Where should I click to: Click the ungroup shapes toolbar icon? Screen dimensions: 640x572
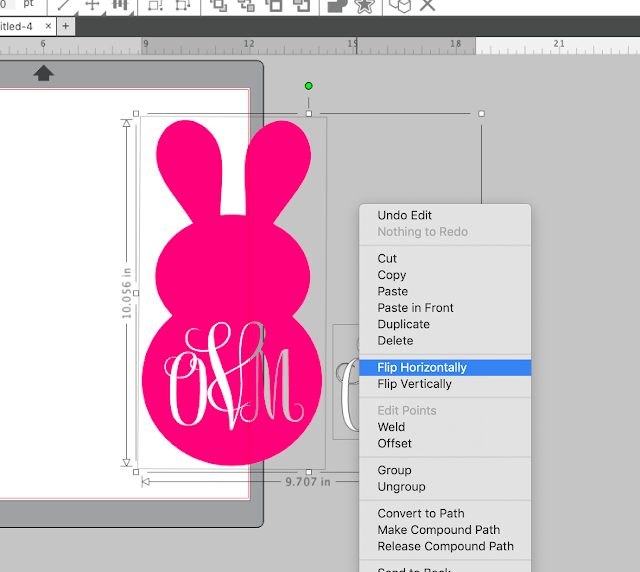(x=182, y=5)
